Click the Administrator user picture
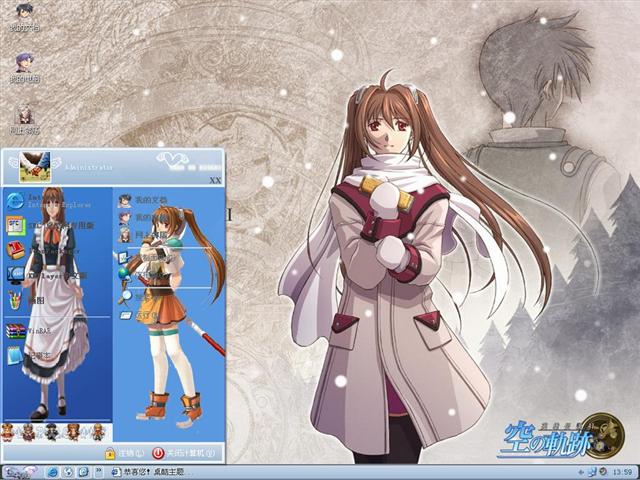Screen dimensions: 640x480 click(x=35, y=167)
